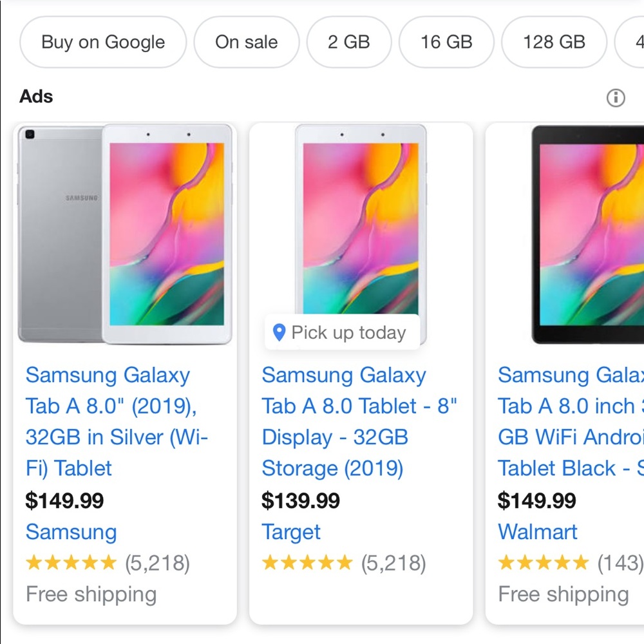Toggle the On sale filter chip
644x644 pixels.
247,42
